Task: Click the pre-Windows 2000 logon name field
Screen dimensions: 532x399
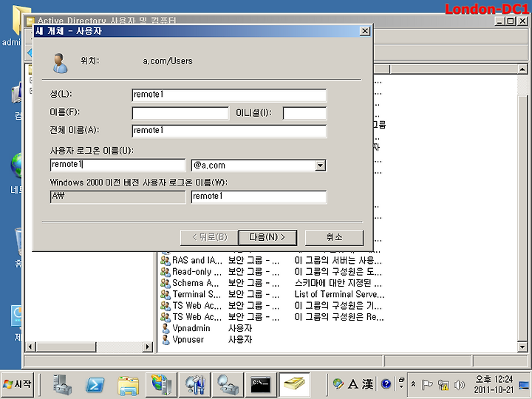Action: (x=259, y=197)
